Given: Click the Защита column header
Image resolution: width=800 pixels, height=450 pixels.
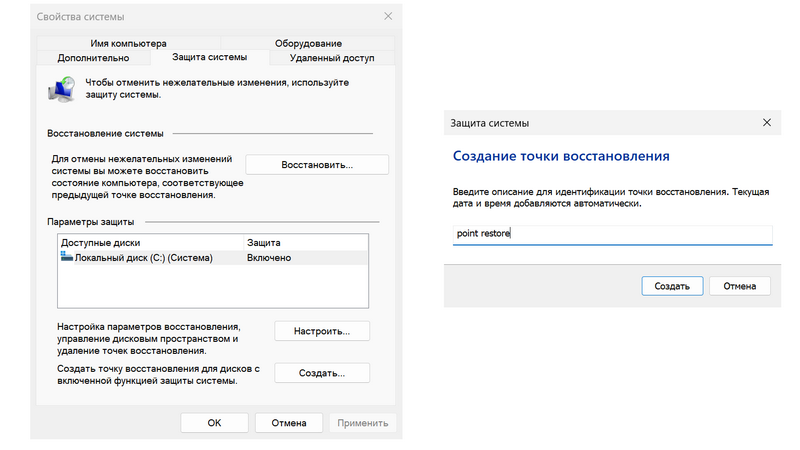Looking at the screenshot, I should coord(305,243).
